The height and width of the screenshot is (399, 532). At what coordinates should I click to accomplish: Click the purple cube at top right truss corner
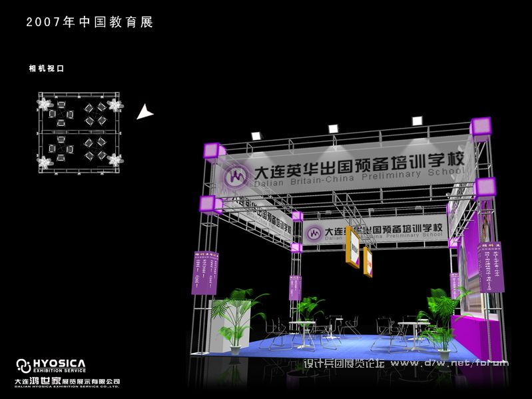coord(481,126)
